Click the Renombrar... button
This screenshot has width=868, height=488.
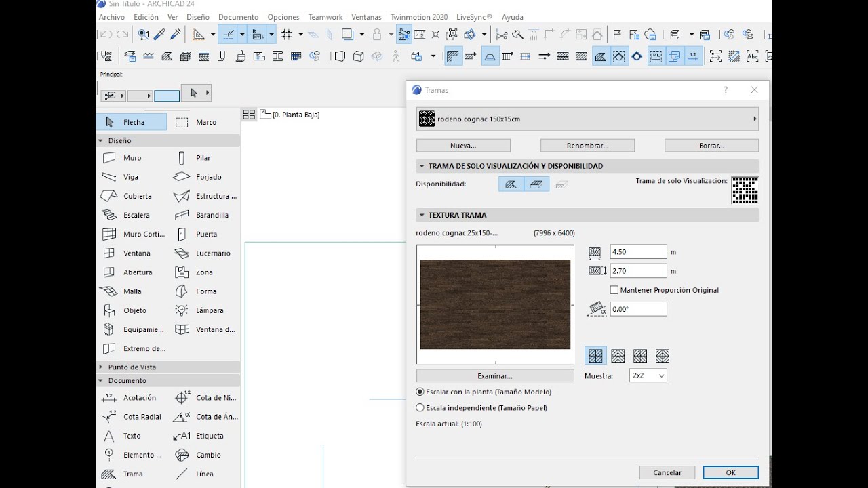click(x=587, y=146)
